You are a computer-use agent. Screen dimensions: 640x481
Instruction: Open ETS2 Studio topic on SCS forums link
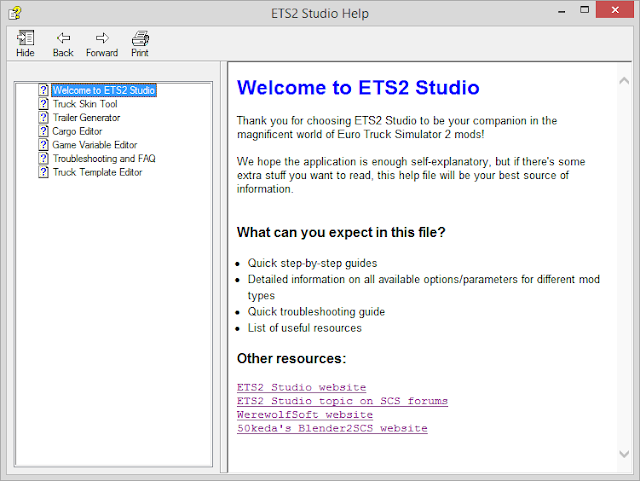pyautogui.click(x=342, y=401)
